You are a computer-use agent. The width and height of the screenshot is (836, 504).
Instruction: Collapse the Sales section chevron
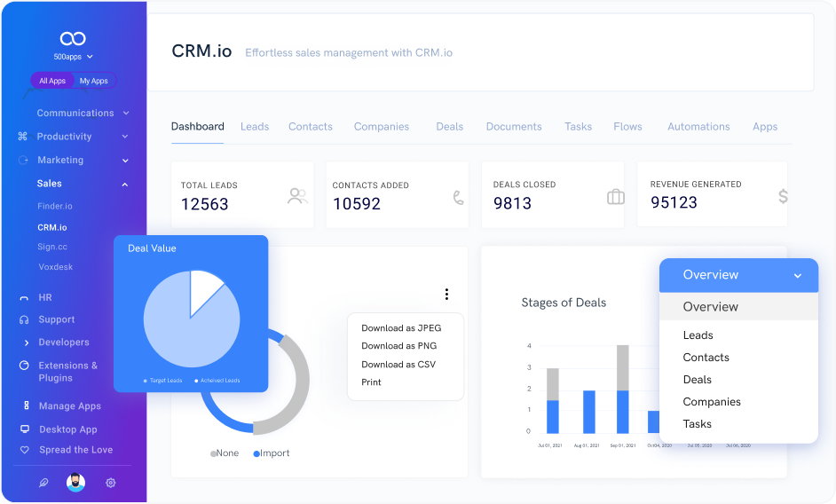[125, 185]
